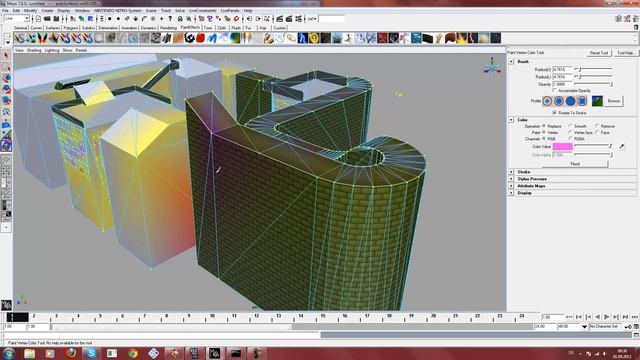Select the first soft brush profile
The height and width of the screenshot is (360, 640).
pyautogui.click(x=547, y=101)
